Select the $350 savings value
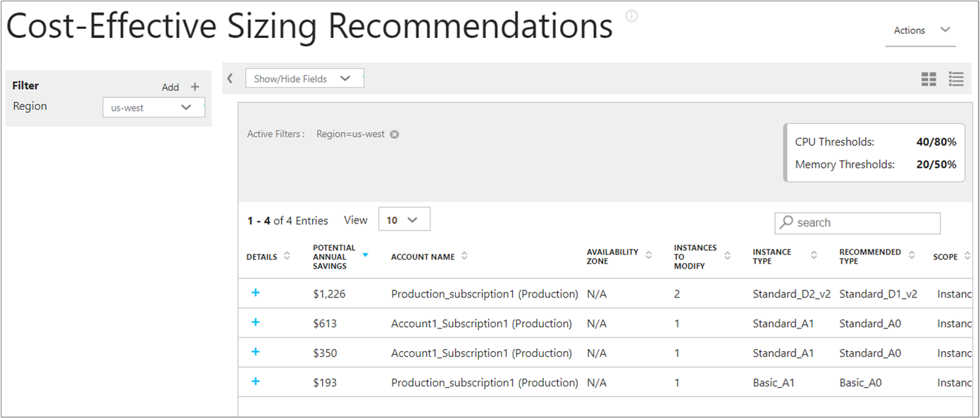Viewport: 980px width, 418px height. (325, 353)
